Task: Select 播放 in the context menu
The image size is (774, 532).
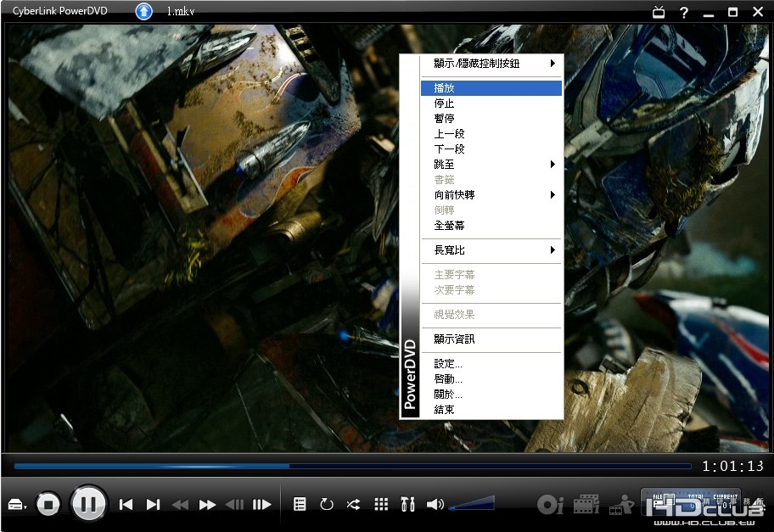Action: 491,88
